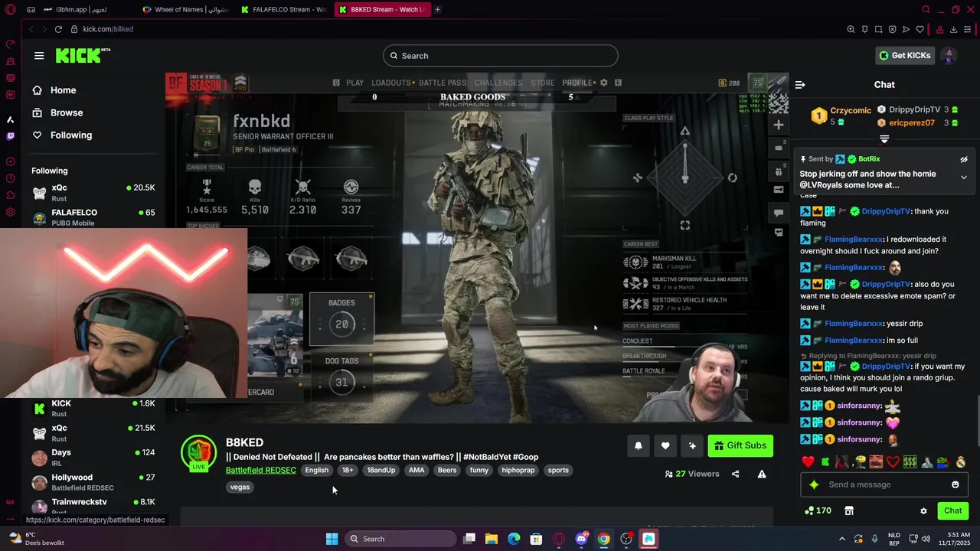Click the taskbar Search box
The height and width of the screenshot is (551, 980).
(x=400, y=539)
